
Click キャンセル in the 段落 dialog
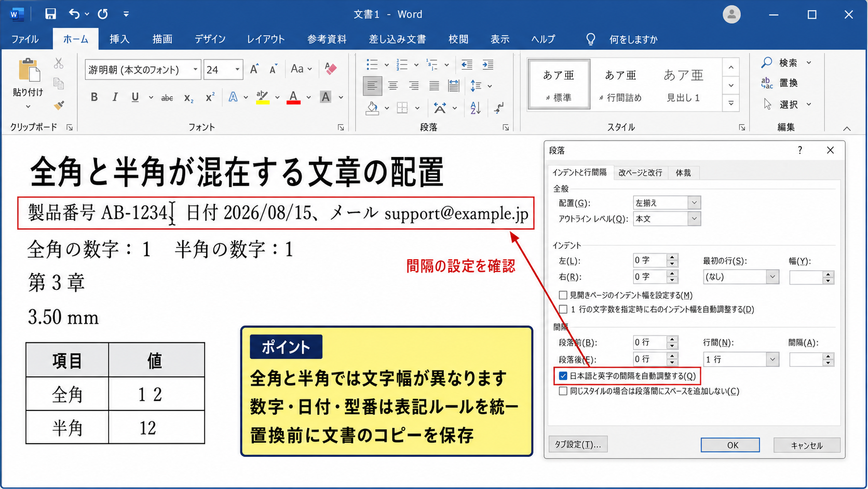tap(807, 445)
